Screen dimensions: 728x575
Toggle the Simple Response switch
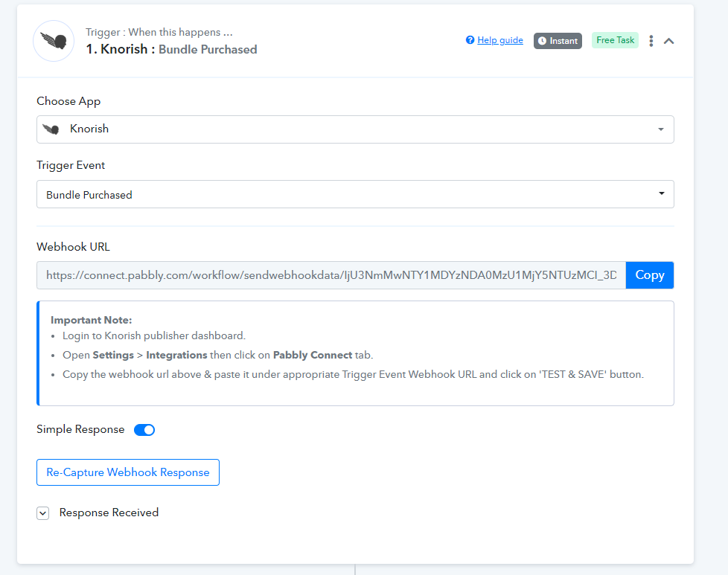[x=144, y=430]
